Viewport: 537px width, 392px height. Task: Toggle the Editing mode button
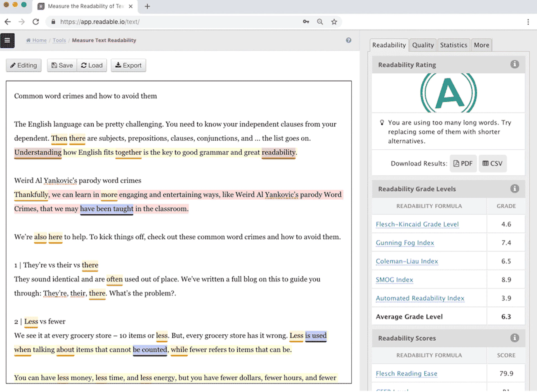pos(23,65)
